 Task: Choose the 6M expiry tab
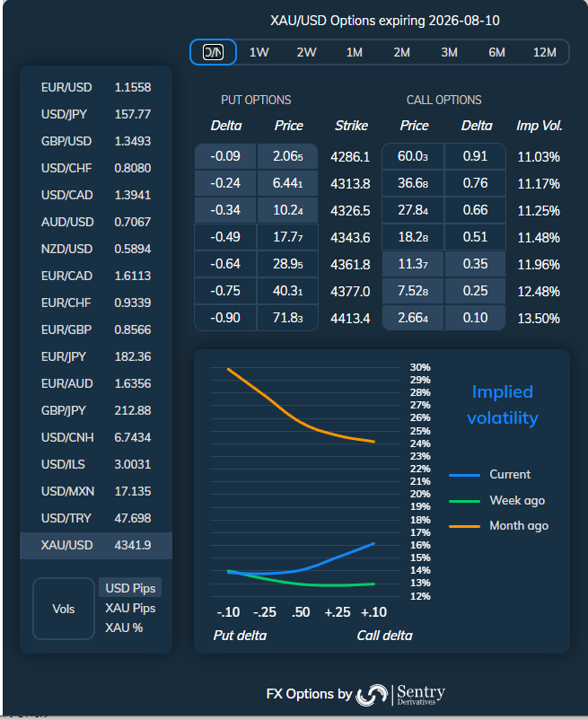496,52
